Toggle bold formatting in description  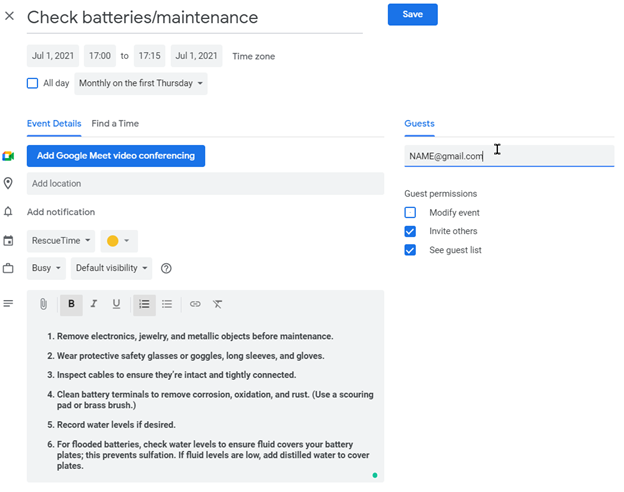(71, 304)
